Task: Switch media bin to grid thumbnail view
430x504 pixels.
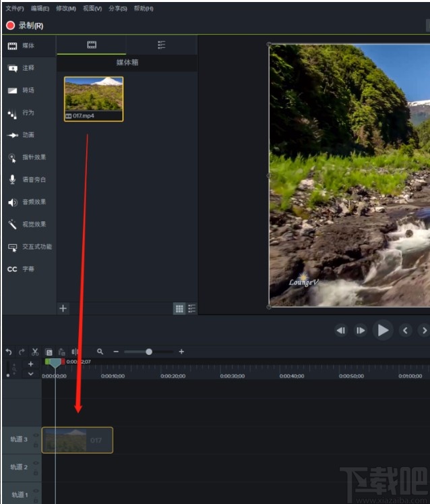Action: click(x=179, y=308)
